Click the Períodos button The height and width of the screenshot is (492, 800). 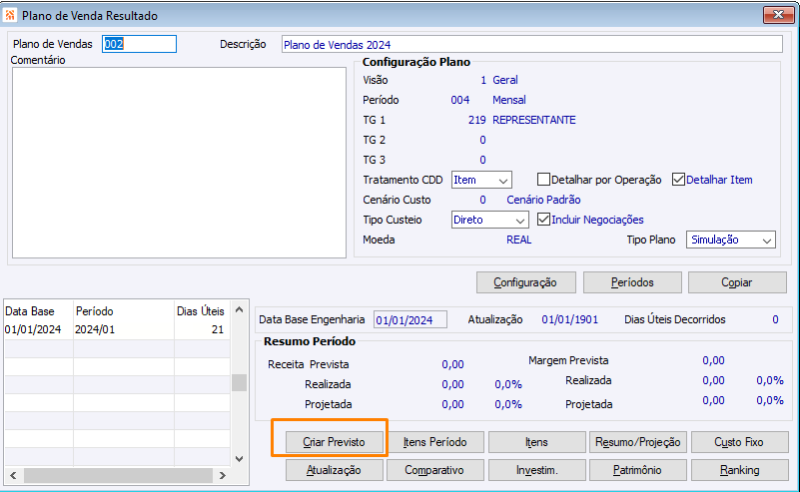[632, 282]
